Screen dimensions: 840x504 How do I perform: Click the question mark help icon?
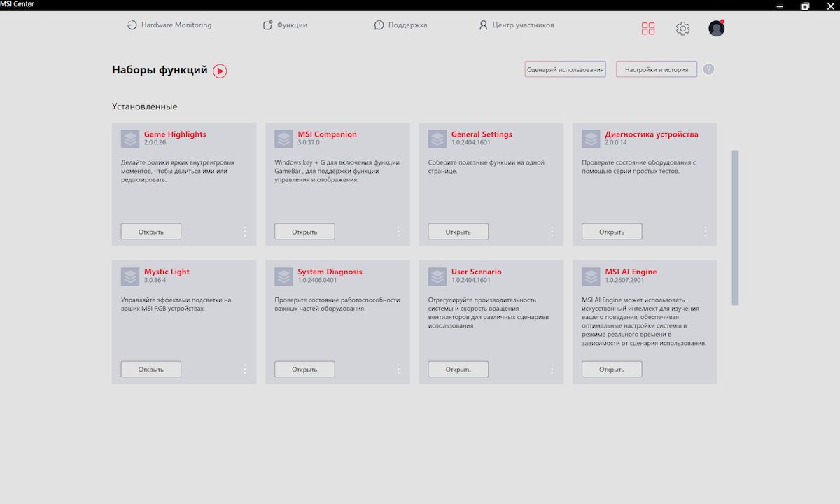pos(708,69)
